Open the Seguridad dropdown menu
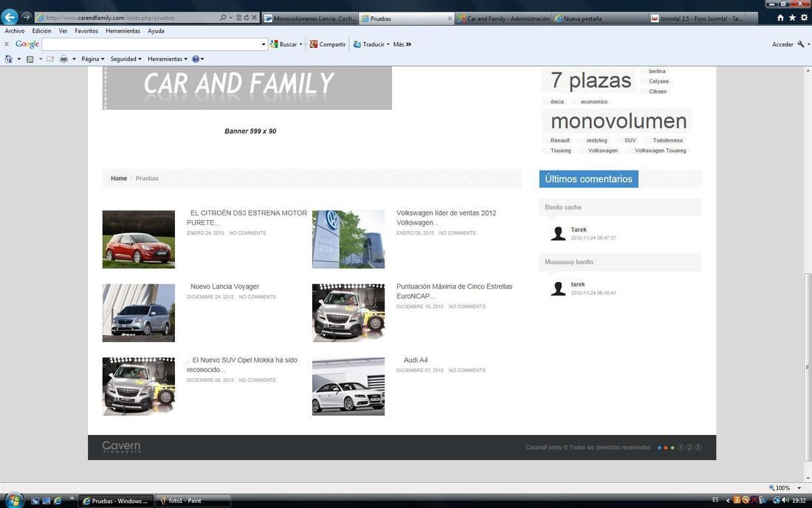The image size is (812, 508). pyautogui.click(x=125, y=59)
